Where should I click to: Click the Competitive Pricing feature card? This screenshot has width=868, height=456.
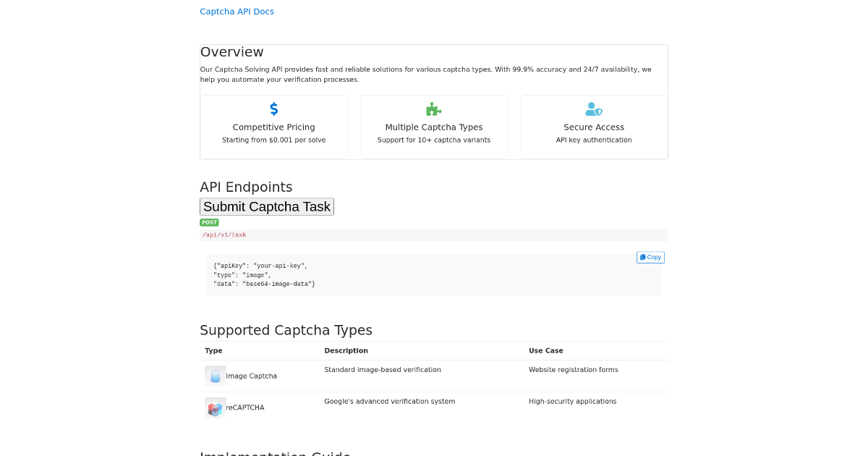[x=273, y=127]
